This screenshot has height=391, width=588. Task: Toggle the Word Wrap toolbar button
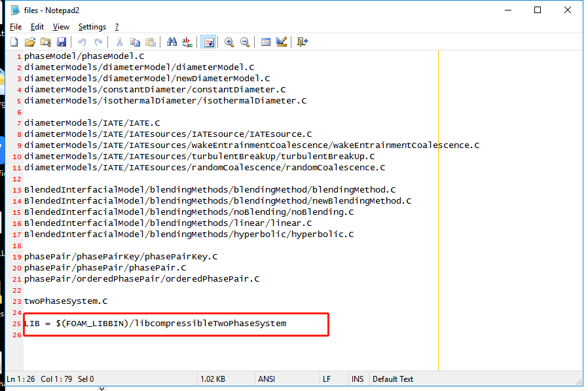pyautogui.click(x=208, y=42)
